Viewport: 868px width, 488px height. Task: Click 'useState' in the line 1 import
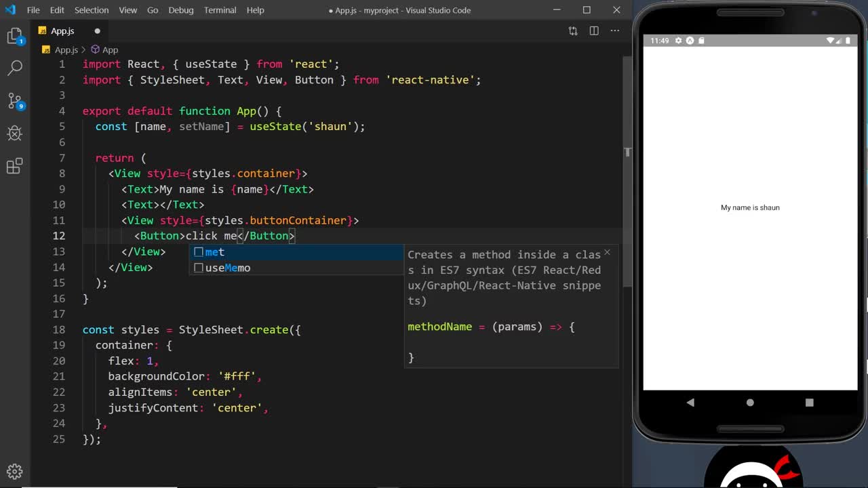[x=211, y=64]
